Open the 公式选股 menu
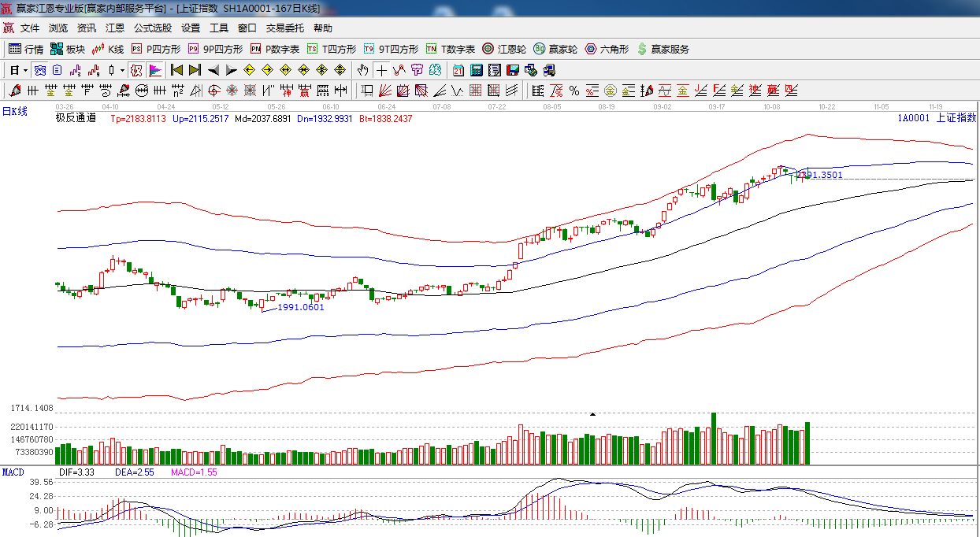The width and height of the screenshot is (980, 537). click(x=152, y=28)
